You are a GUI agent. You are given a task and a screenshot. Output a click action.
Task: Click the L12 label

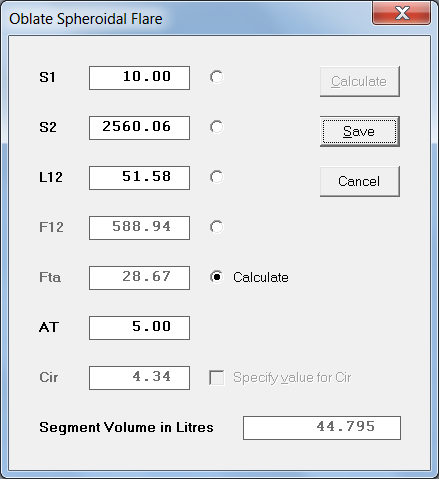51,177
